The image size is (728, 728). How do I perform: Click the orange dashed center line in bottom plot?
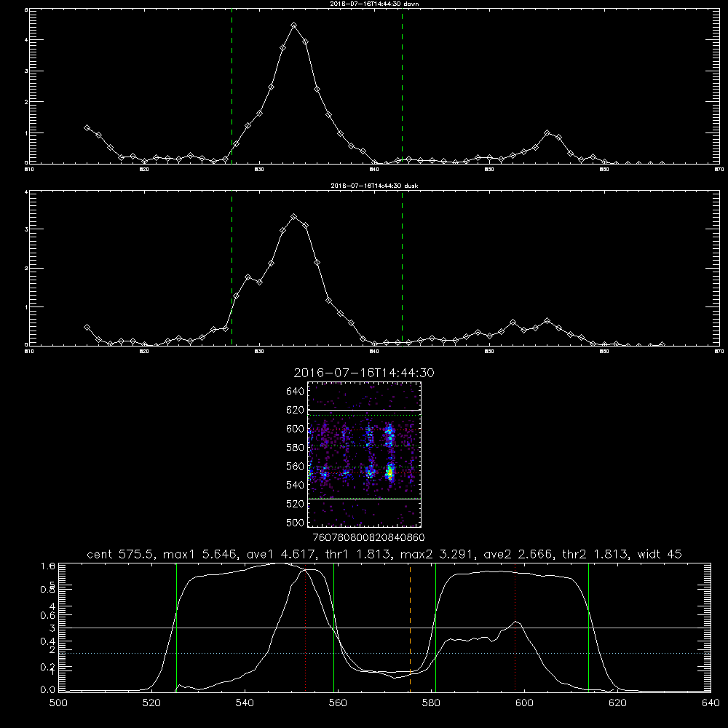click(410, 628)
